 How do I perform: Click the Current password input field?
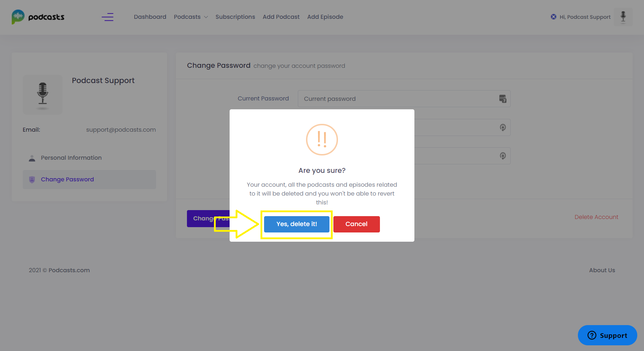coord(404,99)
